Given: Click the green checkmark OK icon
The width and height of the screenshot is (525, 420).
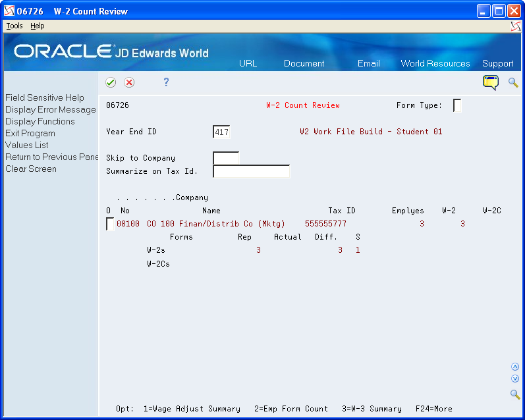Looking at the screenshot, I should (x=111, y=82).
